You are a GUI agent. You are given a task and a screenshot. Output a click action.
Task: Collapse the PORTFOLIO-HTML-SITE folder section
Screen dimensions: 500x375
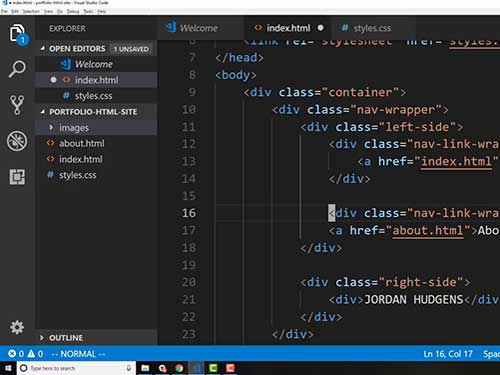(x=43, y=112)
